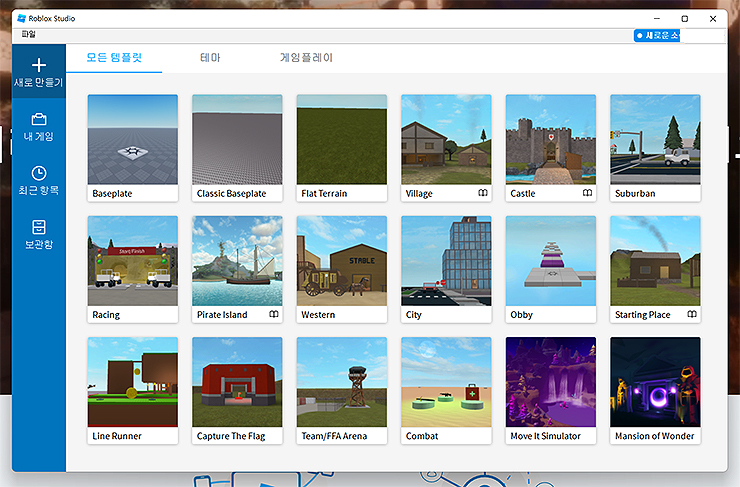This screenshot has width=740, height=487.
Task: Click the Flat Terrain label text
Action: 324,193
